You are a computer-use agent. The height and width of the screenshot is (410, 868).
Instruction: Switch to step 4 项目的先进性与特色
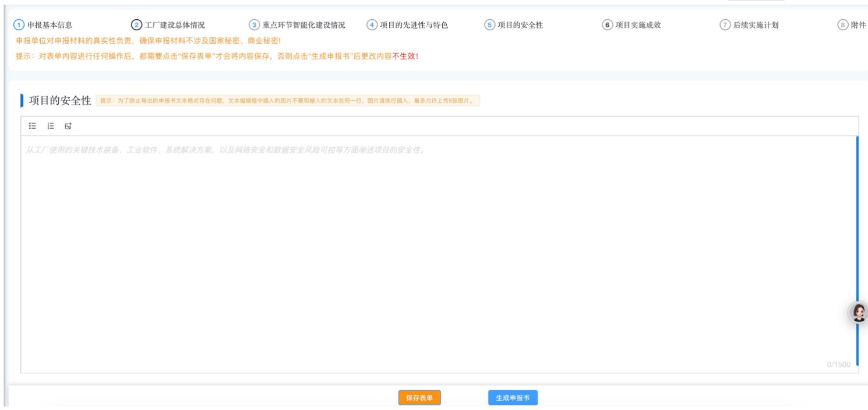coord(408,25)
